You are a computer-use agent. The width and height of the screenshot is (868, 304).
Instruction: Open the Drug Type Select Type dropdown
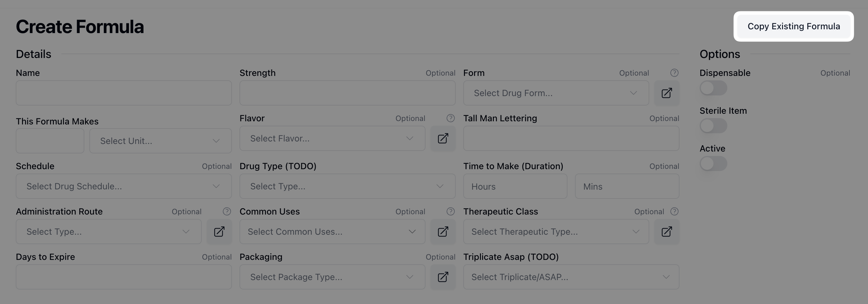347,186
